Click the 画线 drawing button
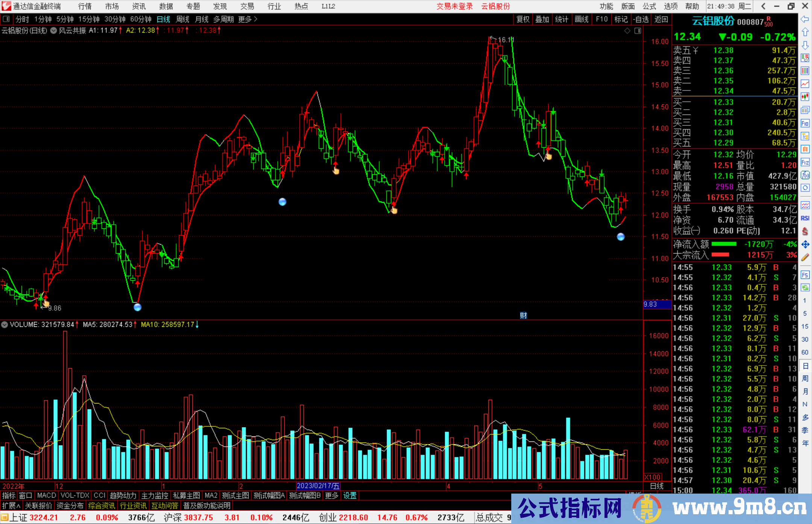Viewport: 812px width, 524px height. [x=582, y=19]
